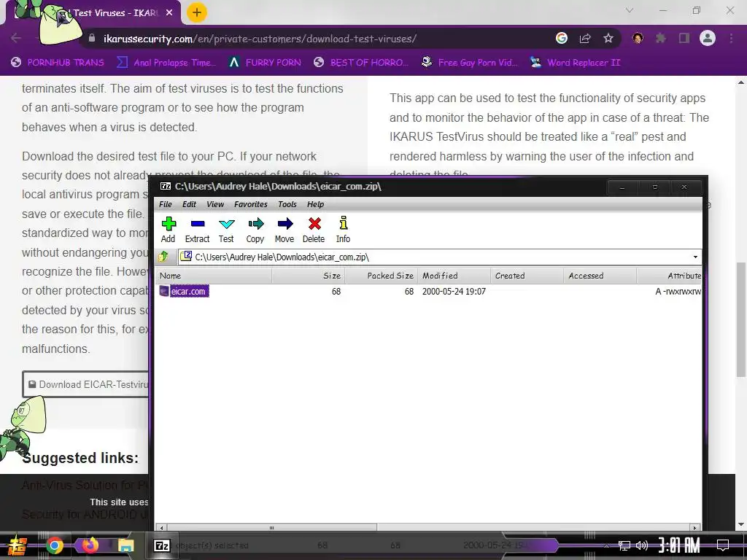Image resolution: width=747 pixels, height=560 pixels.
Task: Click the Download EICAR-Testvirus button in browser
Action: [86, 384]
